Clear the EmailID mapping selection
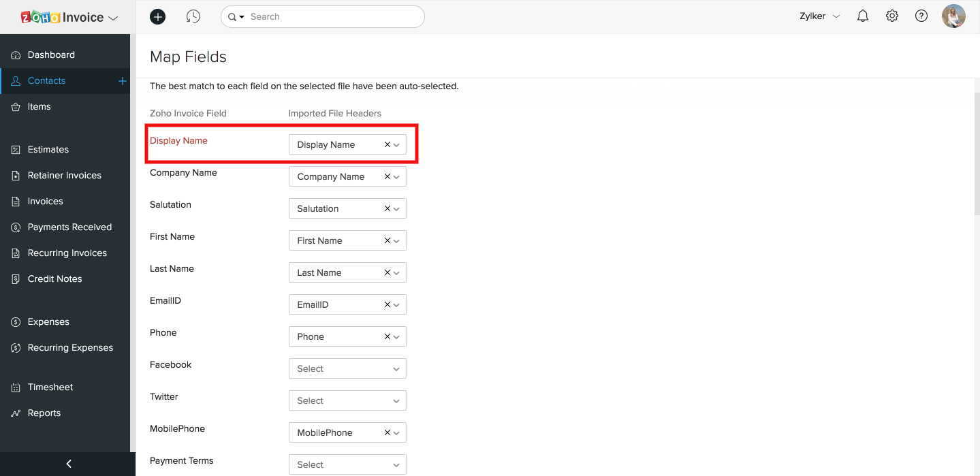The width and height of the screenshot is (980, 476). [x=388, y=304]
